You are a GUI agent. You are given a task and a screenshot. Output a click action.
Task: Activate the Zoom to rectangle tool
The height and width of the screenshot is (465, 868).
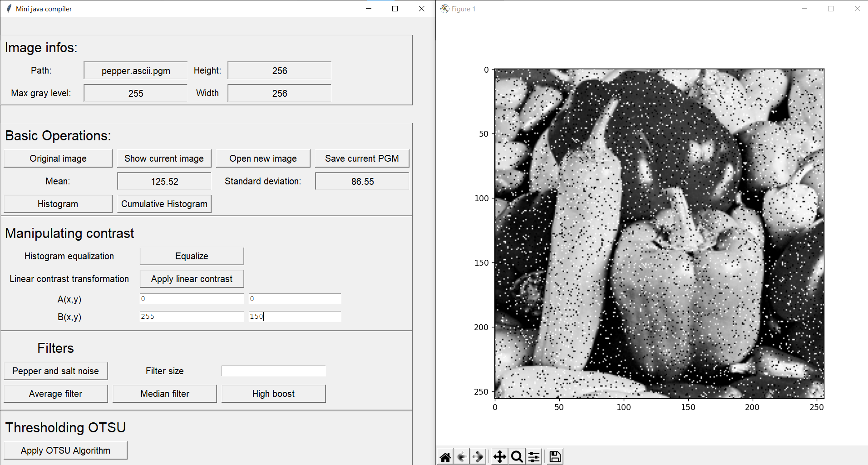click(x=517, y=456)
